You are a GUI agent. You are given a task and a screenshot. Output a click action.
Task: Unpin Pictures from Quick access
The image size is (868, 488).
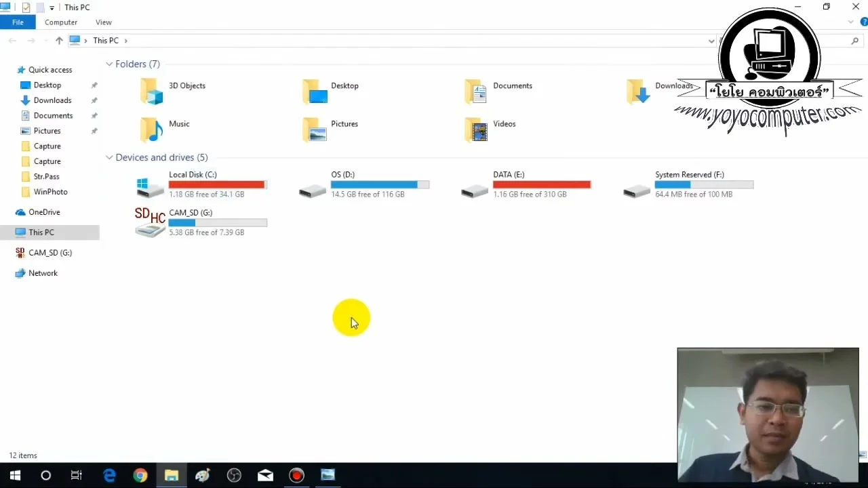point(95,131)
